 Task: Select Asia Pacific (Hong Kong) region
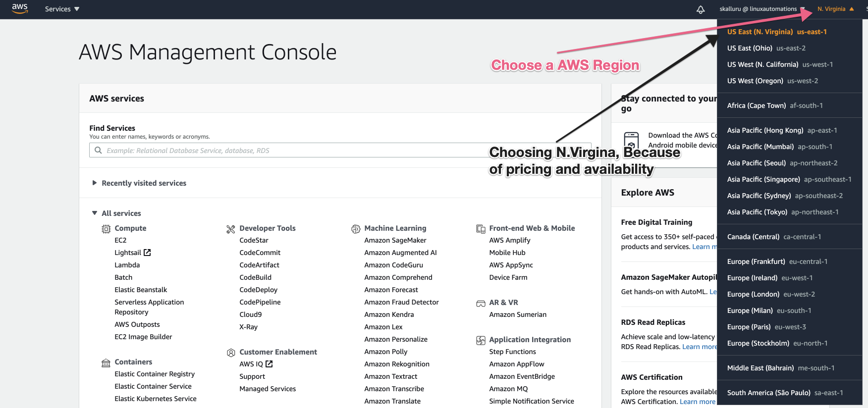(790, 130)
